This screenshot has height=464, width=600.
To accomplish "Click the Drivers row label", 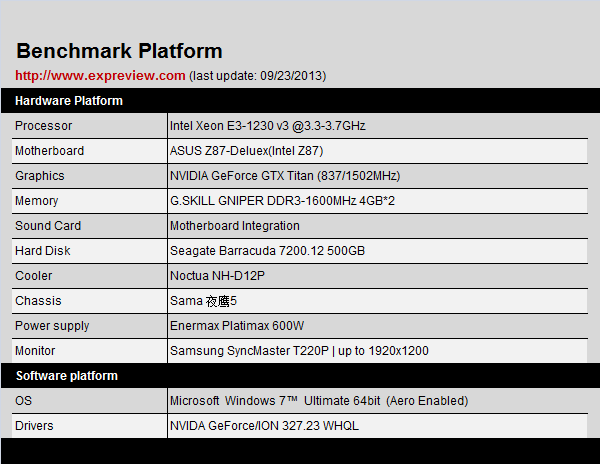I will tap(34, 426).
